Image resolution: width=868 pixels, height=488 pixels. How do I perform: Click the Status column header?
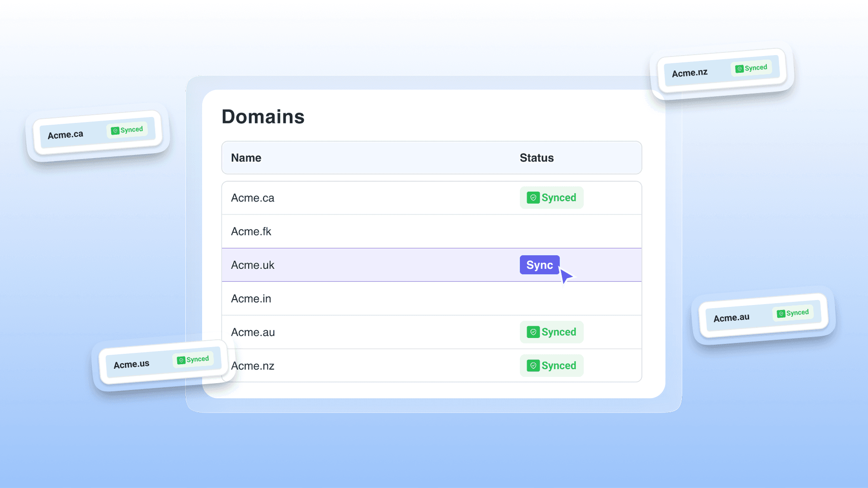pos(537,158)
